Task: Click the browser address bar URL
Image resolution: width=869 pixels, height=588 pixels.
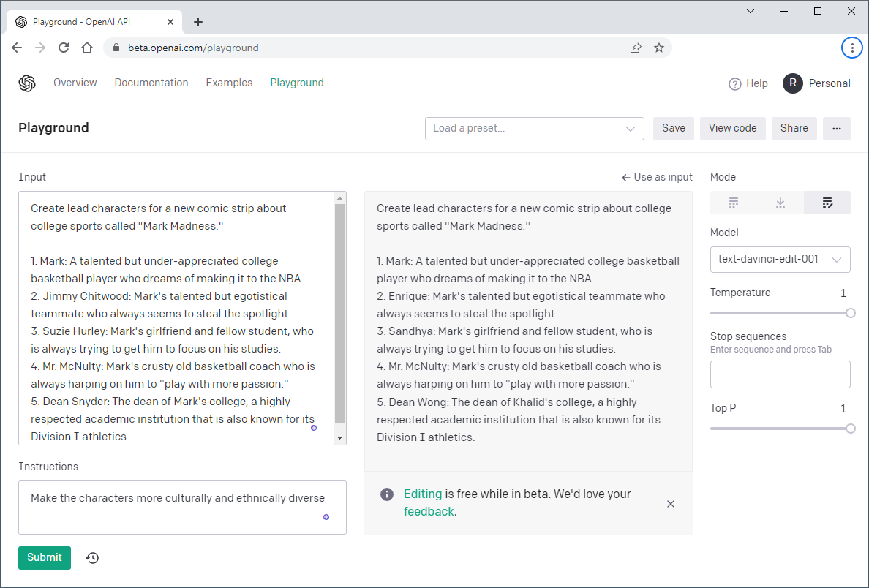Action: pyautogui.click(x=193, y=48)
